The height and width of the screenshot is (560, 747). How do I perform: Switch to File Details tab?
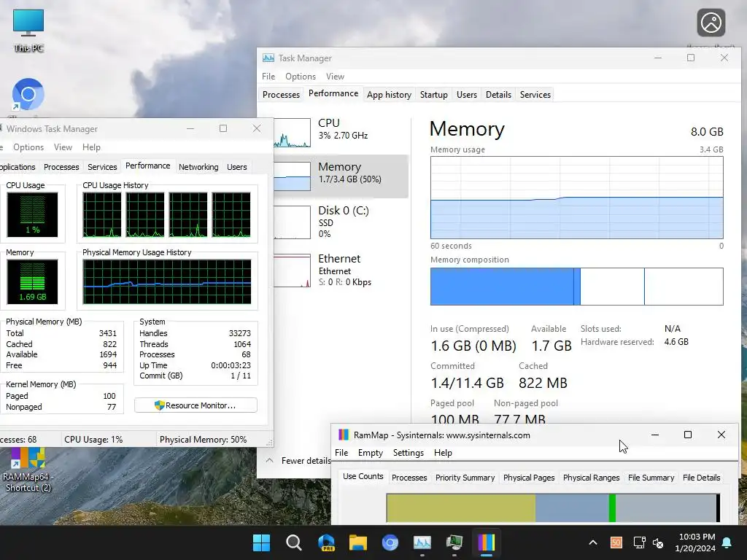pyautogui.click(x=701, y=478)
